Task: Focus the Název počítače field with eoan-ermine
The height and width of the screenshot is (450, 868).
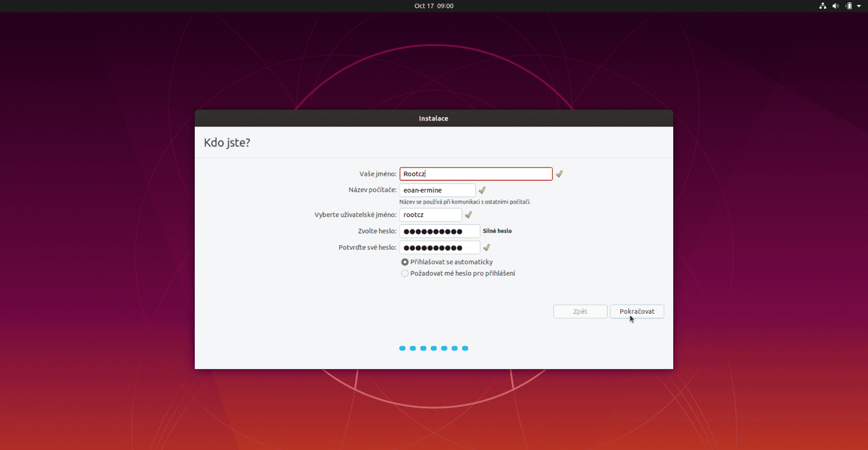Action: click(437, 190)
